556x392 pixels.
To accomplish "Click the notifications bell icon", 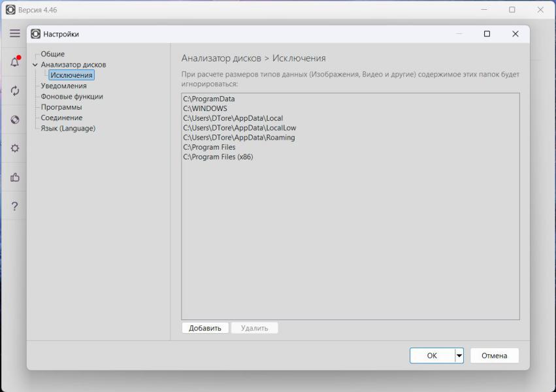I will [14, 63].
